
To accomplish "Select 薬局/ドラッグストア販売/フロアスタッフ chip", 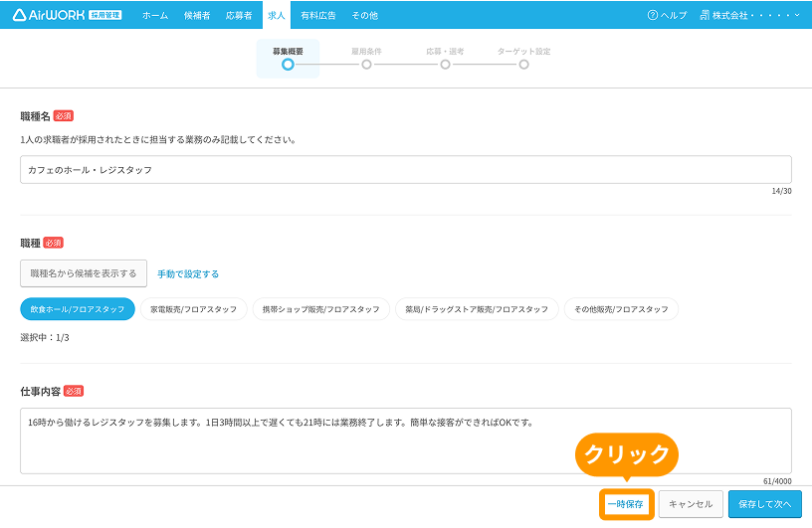I will [x=477, y=309].
